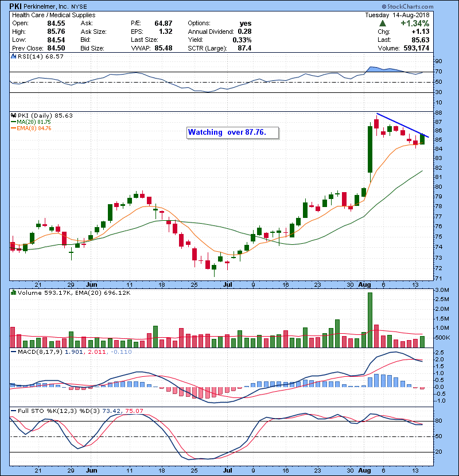Click the VWAP value 85.48
459x476 pixels.
point(164,48)
